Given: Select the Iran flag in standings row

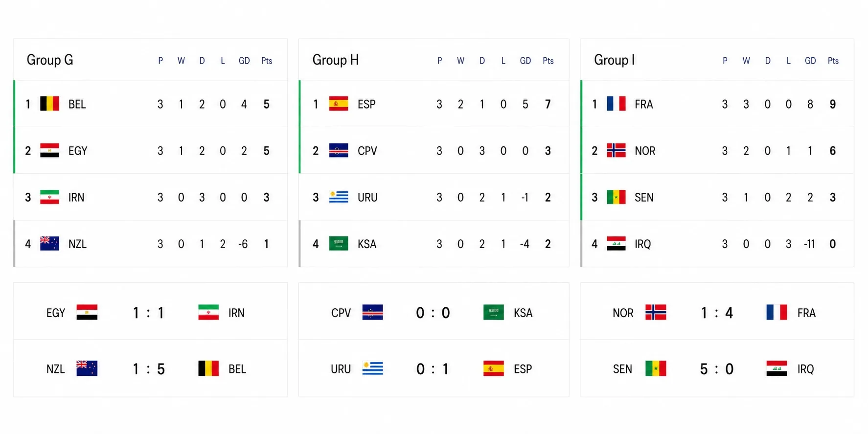Looking at the screenshot, I should [49, 197].
